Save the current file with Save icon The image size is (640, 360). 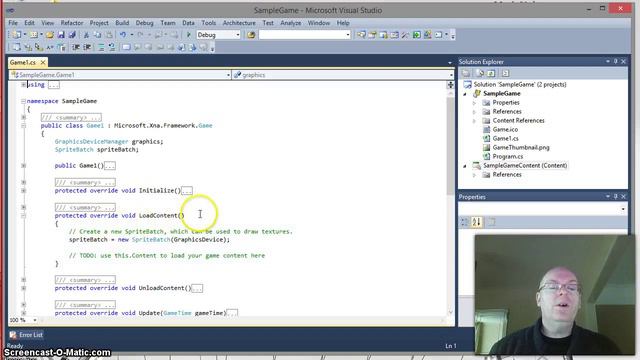(x=61, y=35)
